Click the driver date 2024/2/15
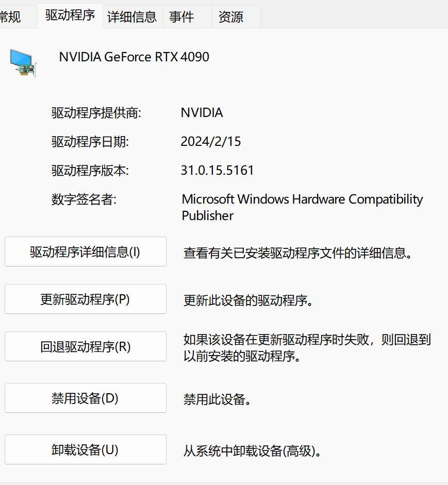This screenshot has height=485, width=448. [210, 142]
